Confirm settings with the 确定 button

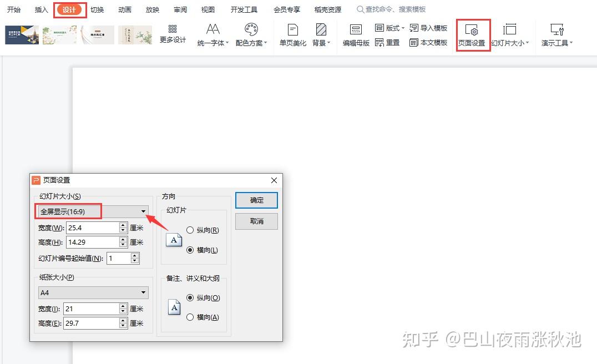[x=256, y=200]
